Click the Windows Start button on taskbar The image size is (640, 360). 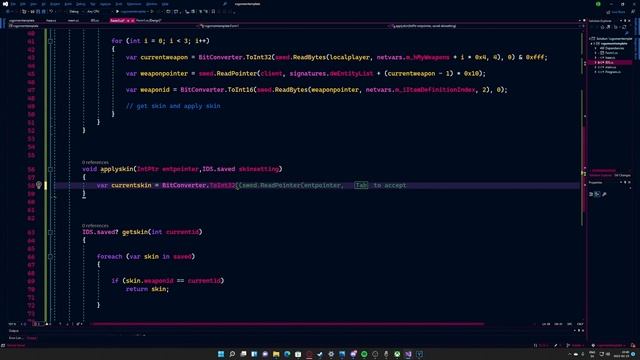click(x=221, y=354)
